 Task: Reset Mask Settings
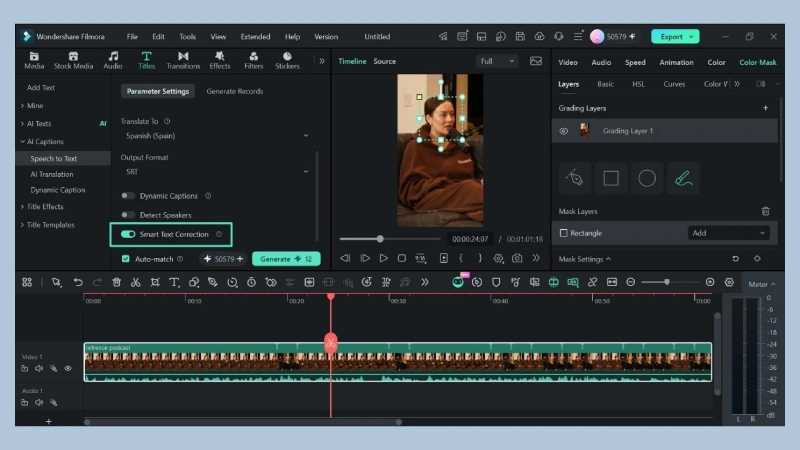pos(735,259)
